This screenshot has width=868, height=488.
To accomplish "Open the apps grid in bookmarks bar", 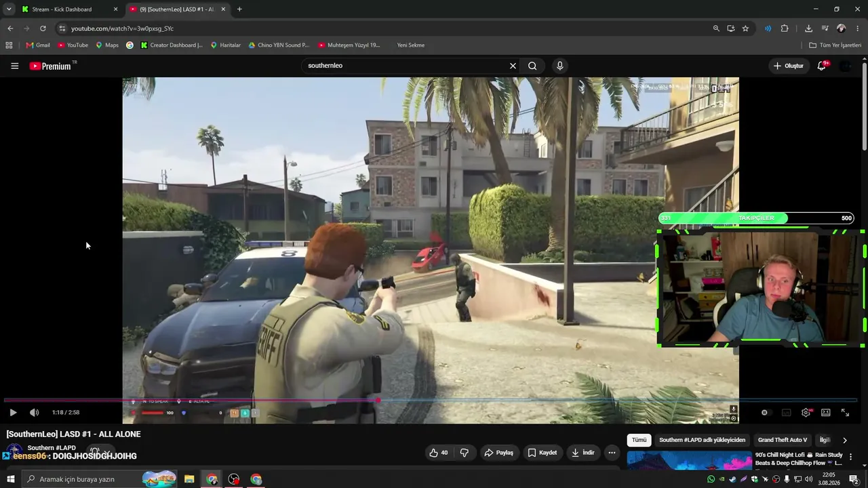I will pyautogui.click(x=9, y=45).
